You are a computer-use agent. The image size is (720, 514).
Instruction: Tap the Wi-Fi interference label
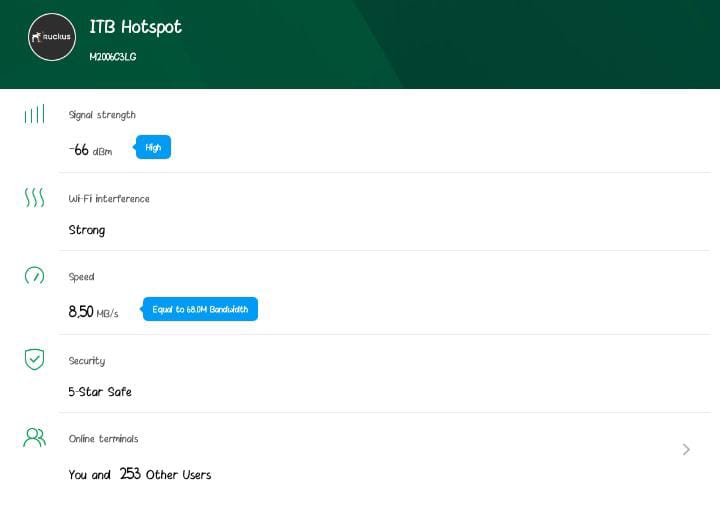[x=109, y=199]
